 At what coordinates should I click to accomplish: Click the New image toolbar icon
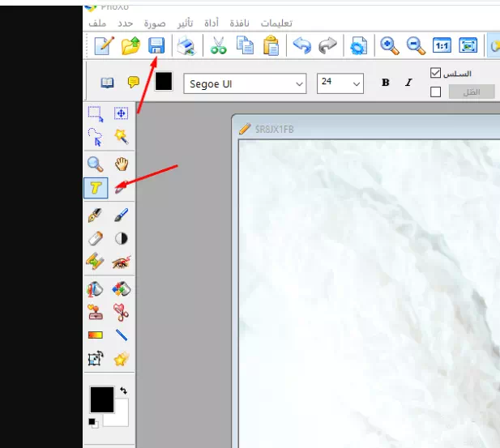(105, 45)
